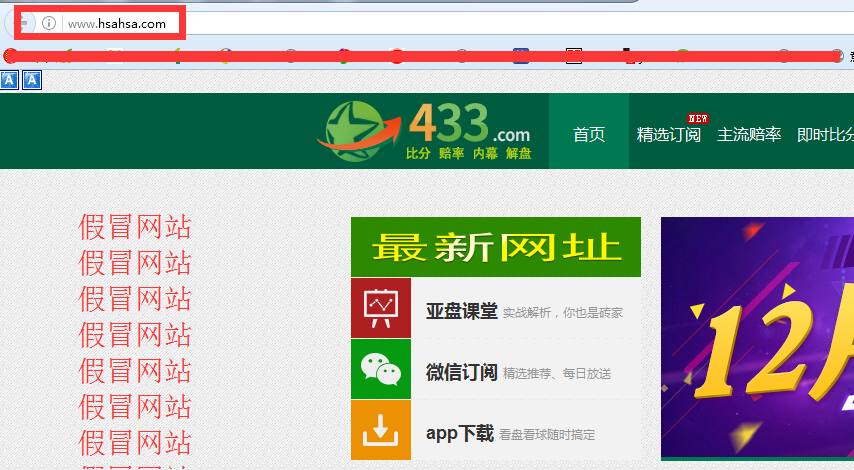Image resolution: width=854 pixels, height=470 pixels.
Task: Click the green WeChat 微信订阅 icon
Action: pos(380,369)
